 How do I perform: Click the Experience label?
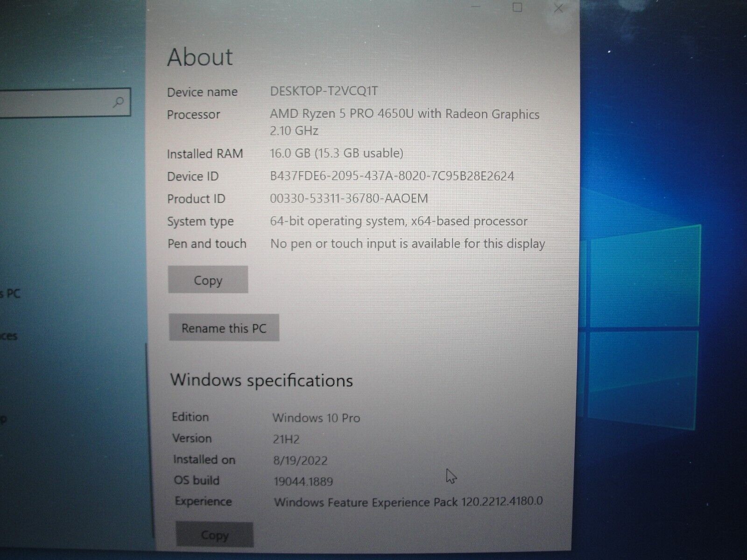[203, 501]
